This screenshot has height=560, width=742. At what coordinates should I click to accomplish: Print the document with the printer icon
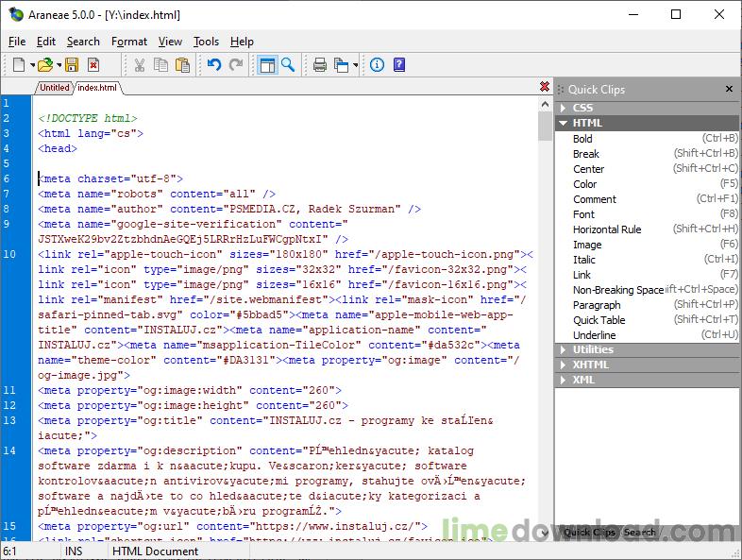(320, 65)
